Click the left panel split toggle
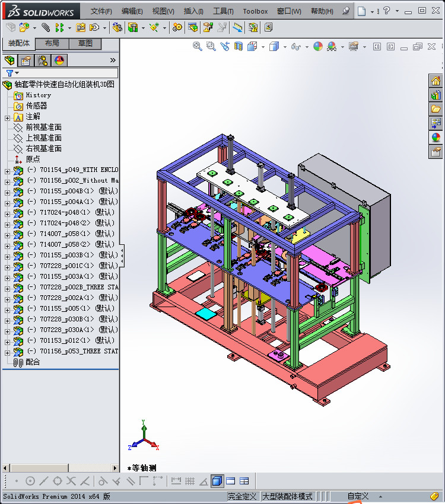This screenshot has height=504, width=445. click(x=377, y=47)
